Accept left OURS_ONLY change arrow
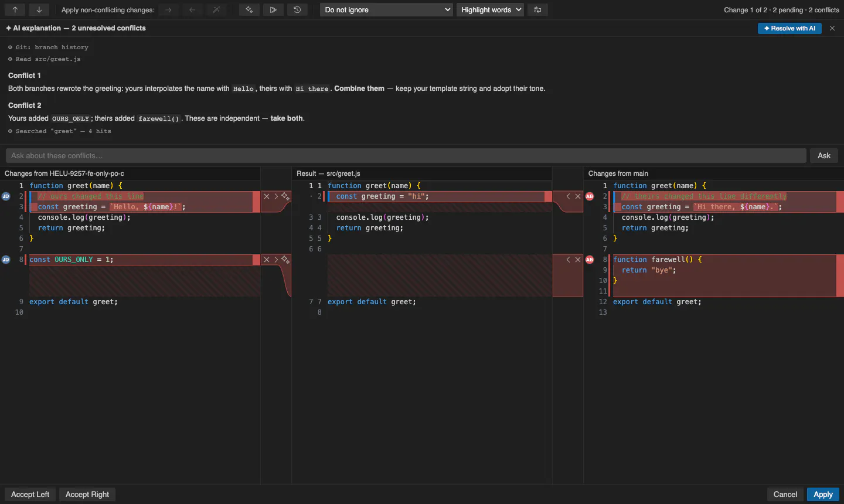The width and height of the screenshot is (844, 504). click(276, 260)
